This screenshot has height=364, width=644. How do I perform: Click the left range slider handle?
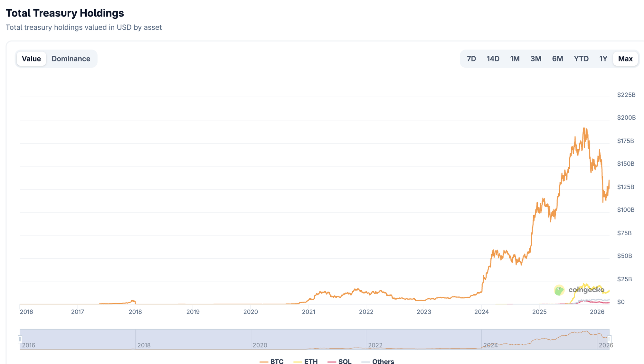pos(20,339)
